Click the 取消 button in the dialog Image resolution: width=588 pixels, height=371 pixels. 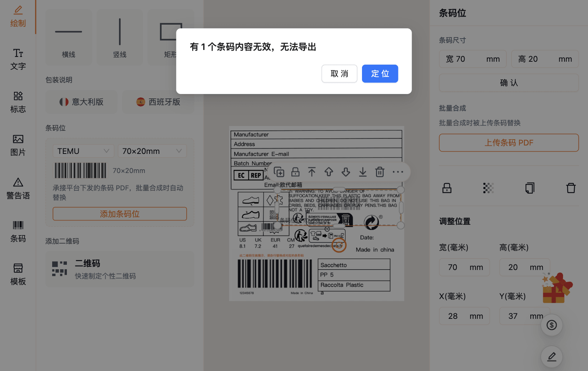tap(339, 73)
